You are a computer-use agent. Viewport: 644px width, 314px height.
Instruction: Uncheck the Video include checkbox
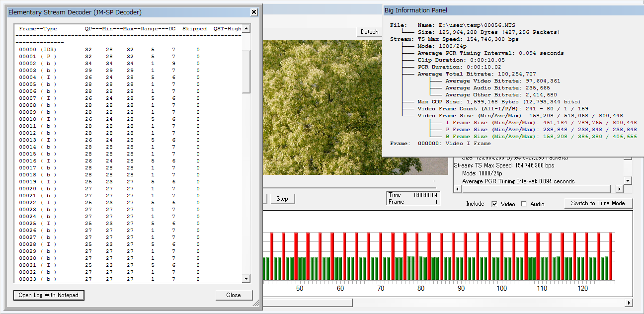click(x=494, y=204)
